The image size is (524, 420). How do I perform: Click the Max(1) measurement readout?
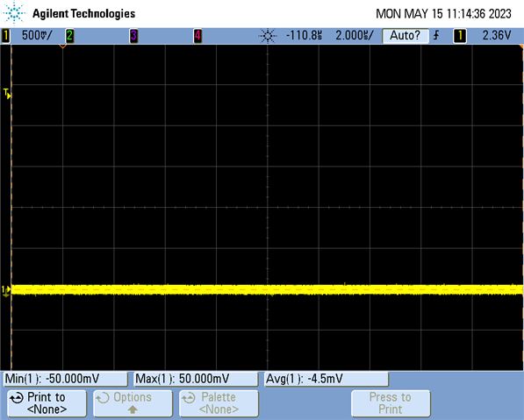(196, 379)
